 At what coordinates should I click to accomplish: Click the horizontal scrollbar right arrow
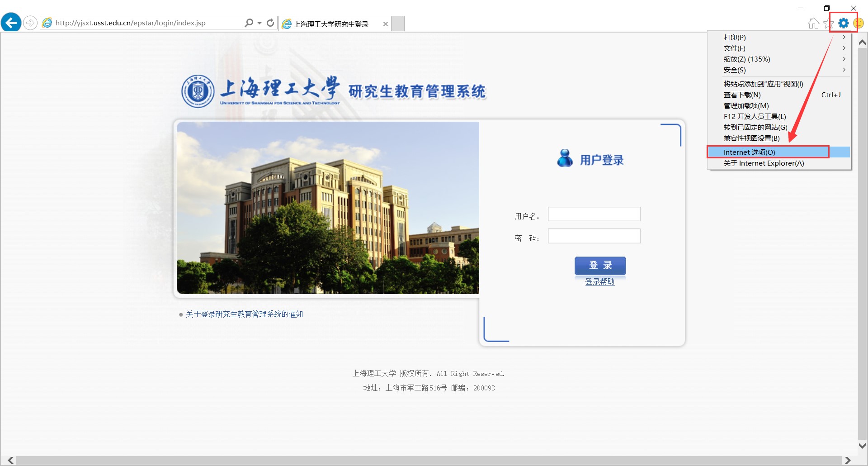tap(848, 460)
